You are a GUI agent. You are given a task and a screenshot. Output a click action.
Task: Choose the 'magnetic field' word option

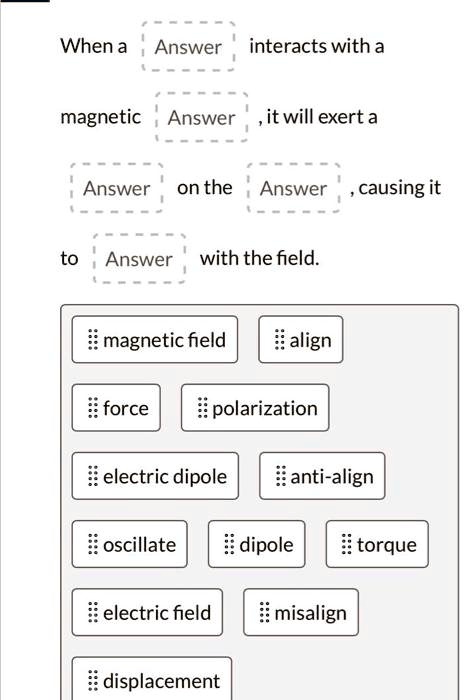coord(155,340)
